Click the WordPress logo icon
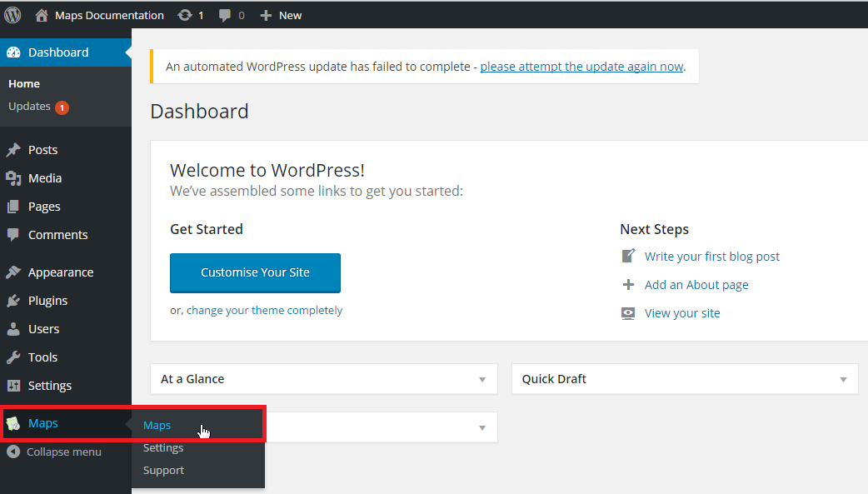 coord(12,15)
